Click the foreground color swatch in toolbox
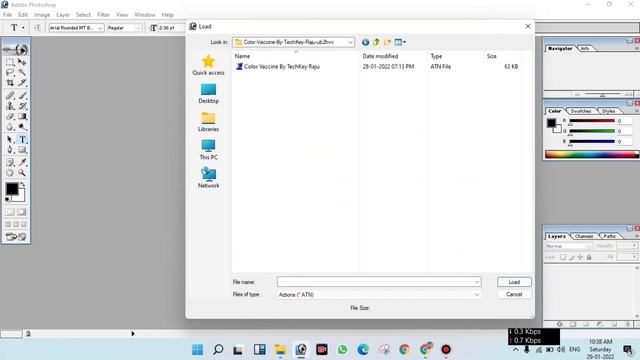 (x=11, y=189)
